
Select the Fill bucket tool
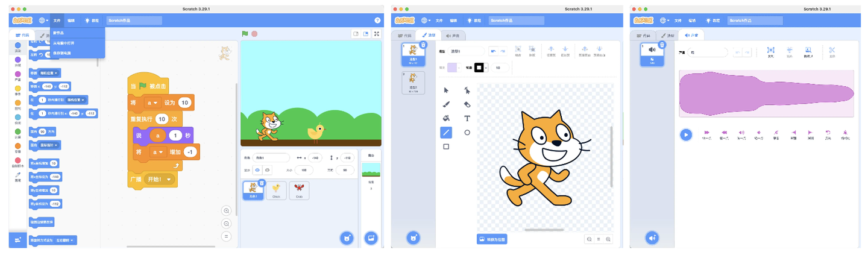446,118
